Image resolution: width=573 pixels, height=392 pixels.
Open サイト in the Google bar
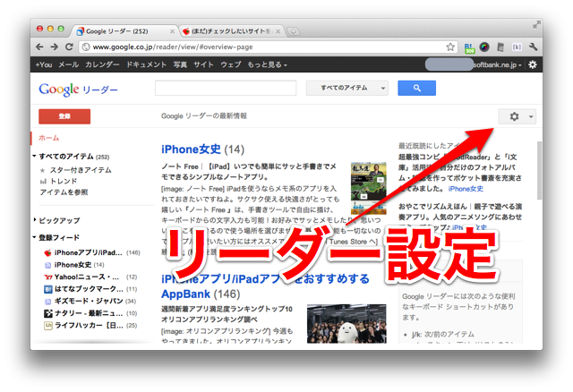[x=203, y=64]
